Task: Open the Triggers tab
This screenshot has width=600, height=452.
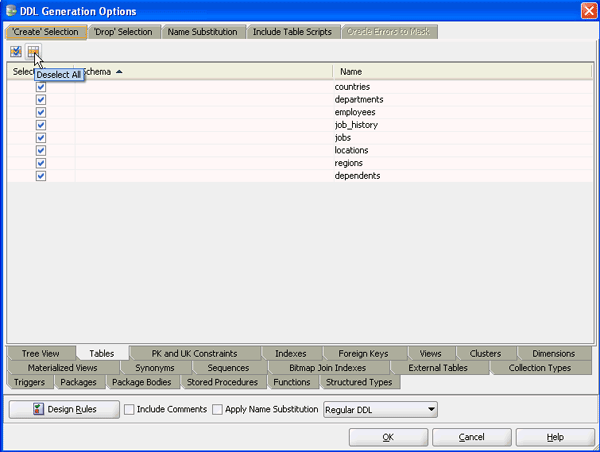Action: (29, 382)
